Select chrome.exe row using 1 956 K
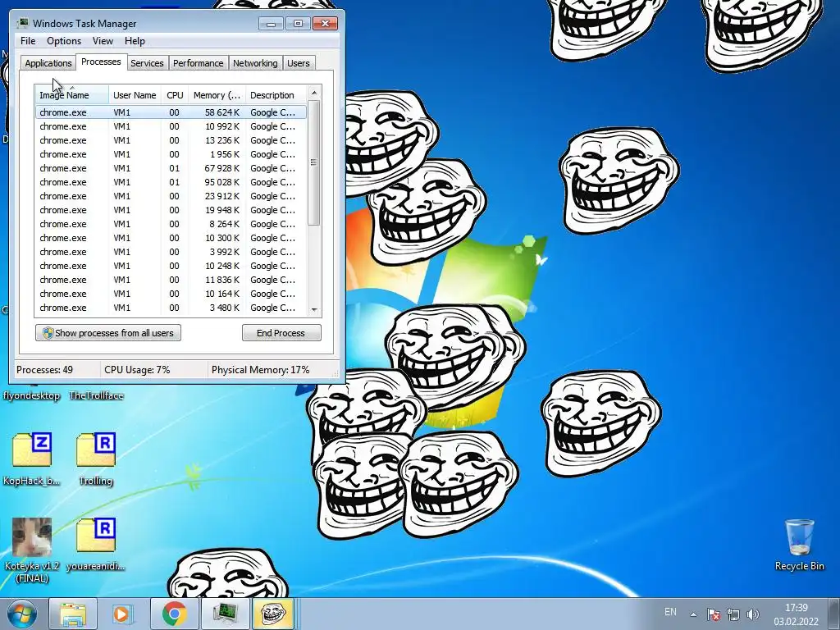Viewport: 840px width, 630px height. coord(171,154)
